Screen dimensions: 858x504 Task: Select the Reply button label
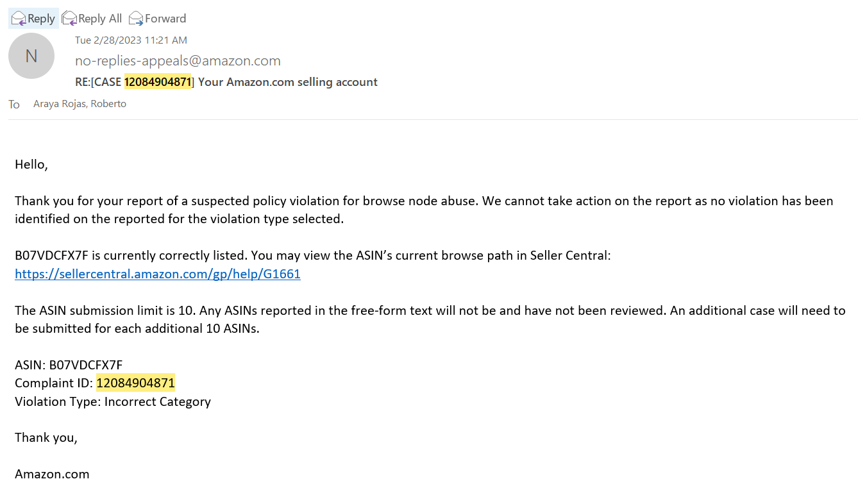click(41, 19)
